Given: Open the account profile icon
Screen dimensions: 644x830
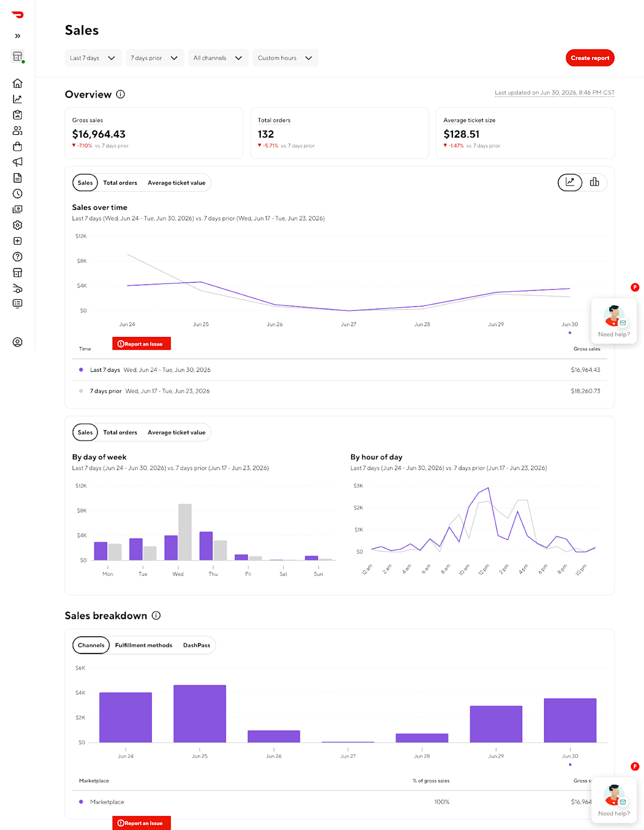Looking at the screenshot, I should click(18, 342).
